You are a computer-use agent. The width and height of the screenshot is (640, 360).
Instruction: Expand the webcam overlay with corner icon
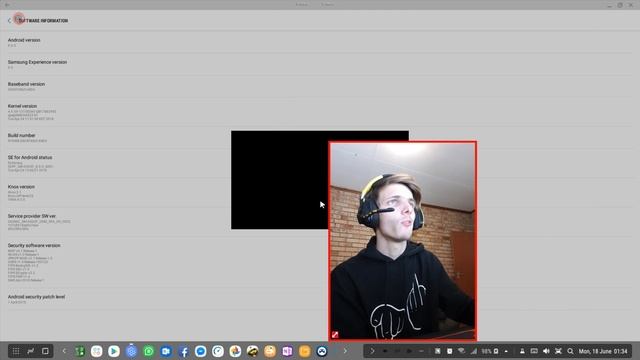pos(335,335)
